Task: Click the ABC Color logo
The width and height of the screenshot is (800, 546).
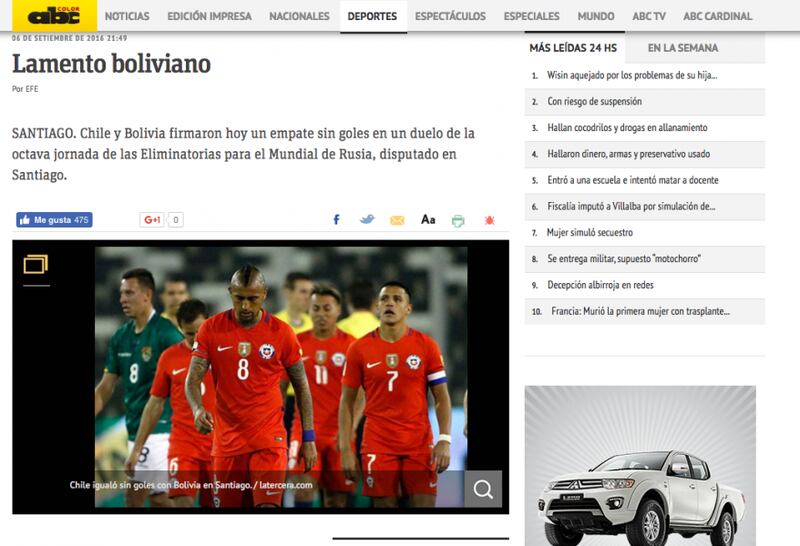Action: (55, 16)
